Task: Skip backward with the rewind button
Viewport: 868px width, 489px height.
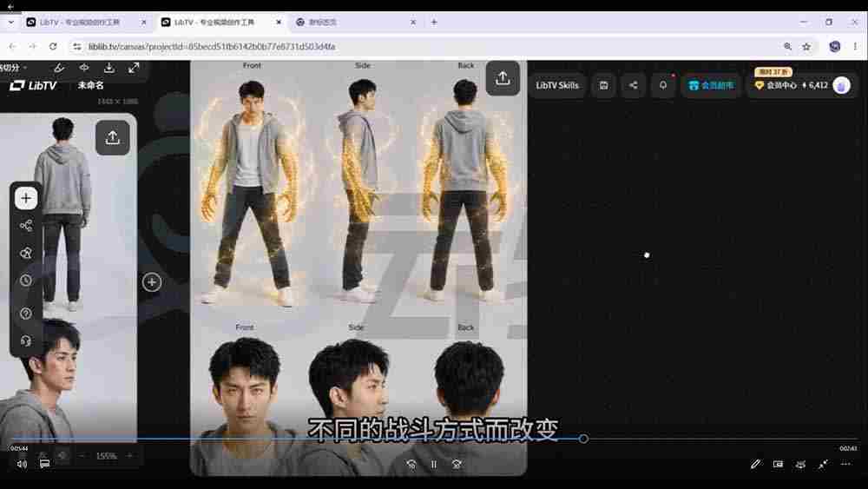Action: (411, 464)
